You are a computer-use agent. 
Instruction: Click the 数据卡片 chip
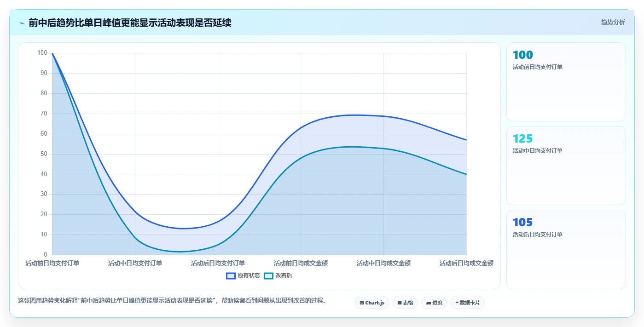pyautogui.click(x=468, y=303)
